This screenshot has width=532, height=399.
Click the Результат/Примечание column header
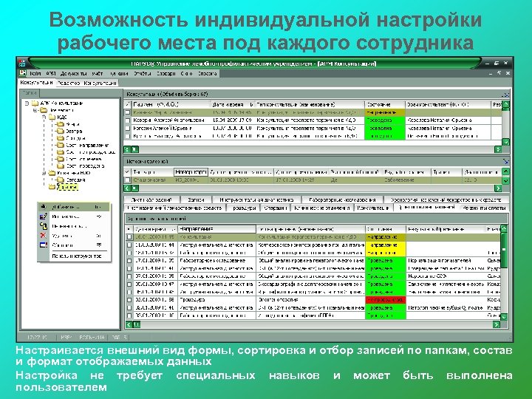[x=446, y=229]
